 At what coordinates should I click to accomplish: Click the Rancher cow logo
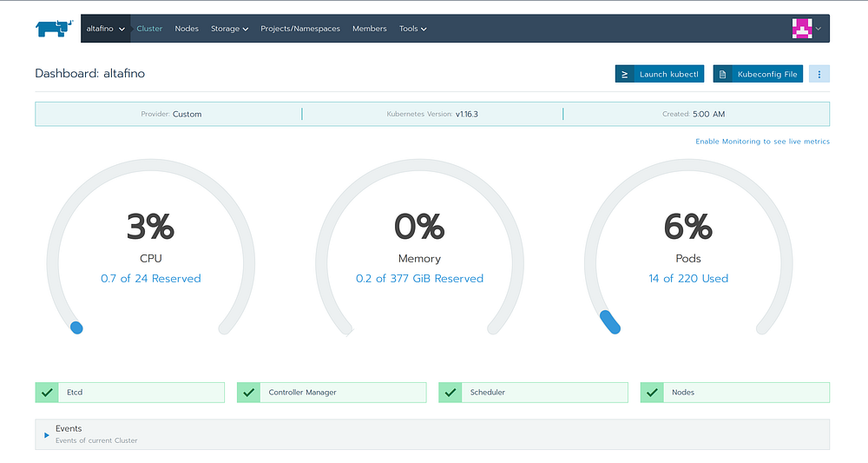(x=54, y=29)
